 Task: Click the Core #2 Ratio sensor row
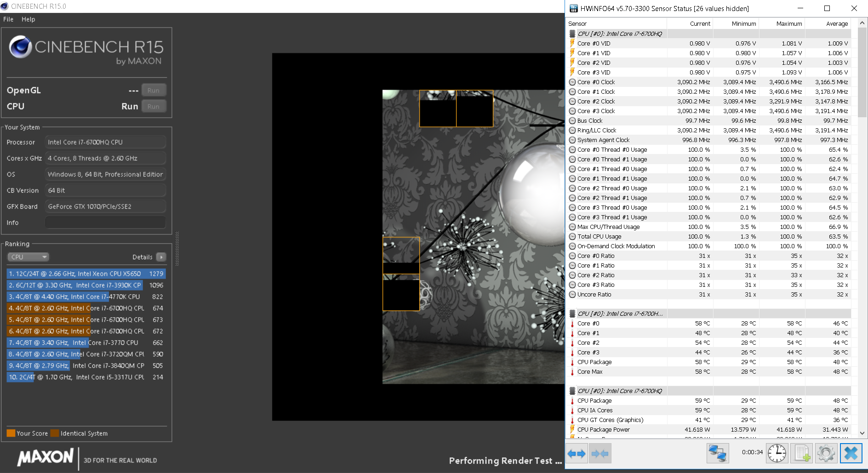point(708,275)
